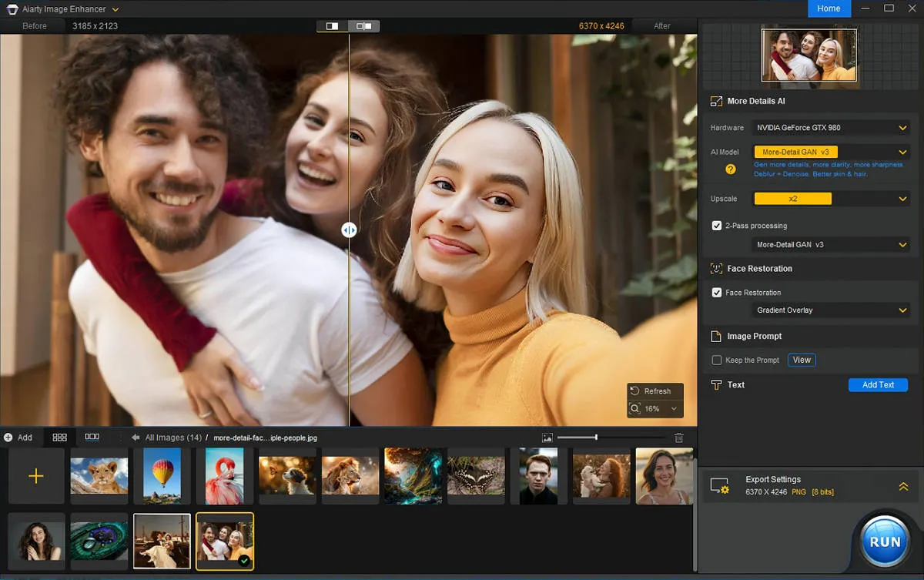Select the smiling woman portrait thumbnail
This screenshot has width=924, height=580.
coord(665,476)
